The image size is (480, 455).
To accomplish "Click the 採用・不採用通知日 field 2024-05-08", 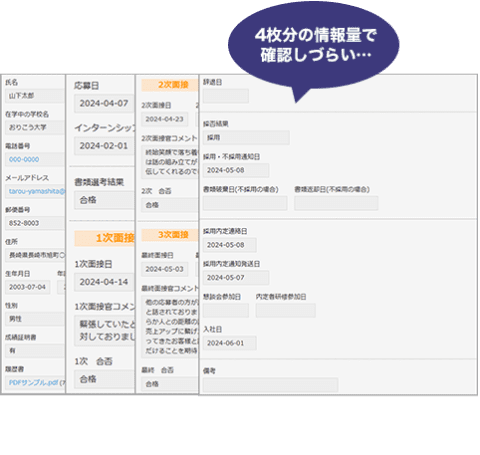I will [236, 170].
